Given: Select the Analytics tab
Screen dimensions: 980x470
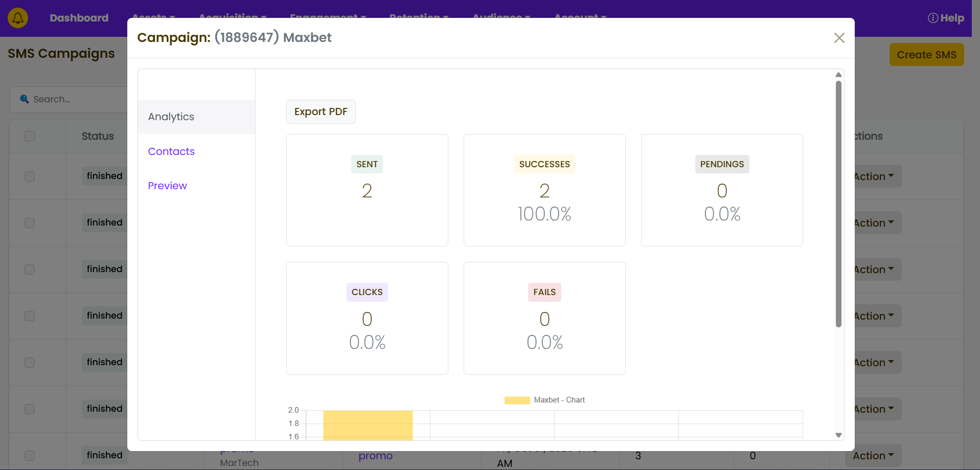Looking at the screenshot, I should (x=171, y=117).
